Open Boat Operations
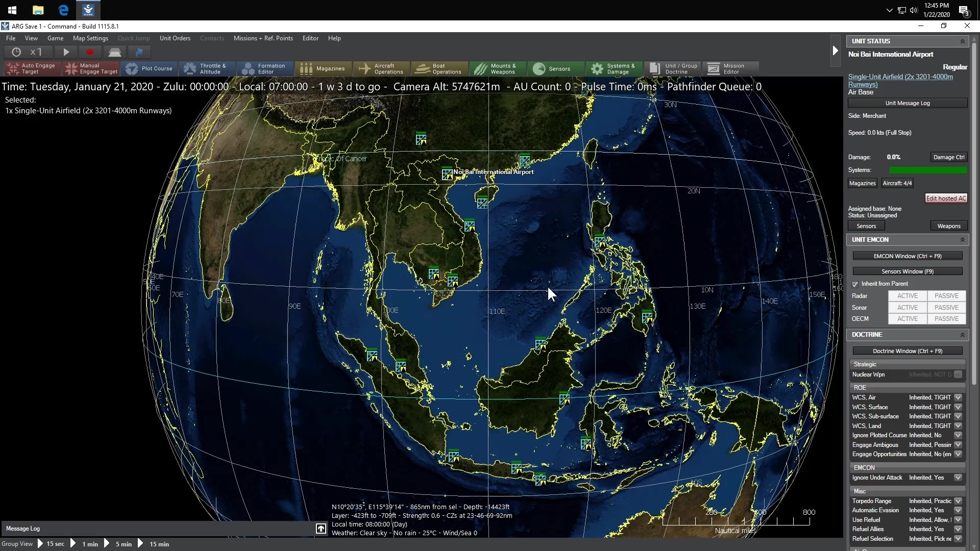980x551 pixels. (x=439, y=68)
